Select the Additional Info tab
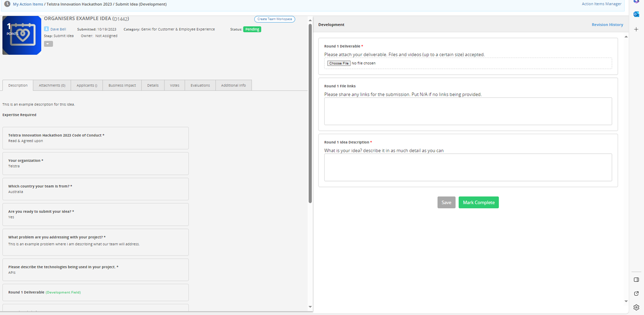 point(233,85)
